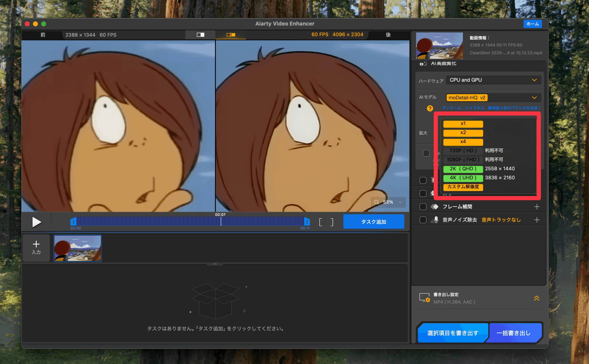Switch to single preview view icon
589x364 pixels.
(x=200, y=35)
